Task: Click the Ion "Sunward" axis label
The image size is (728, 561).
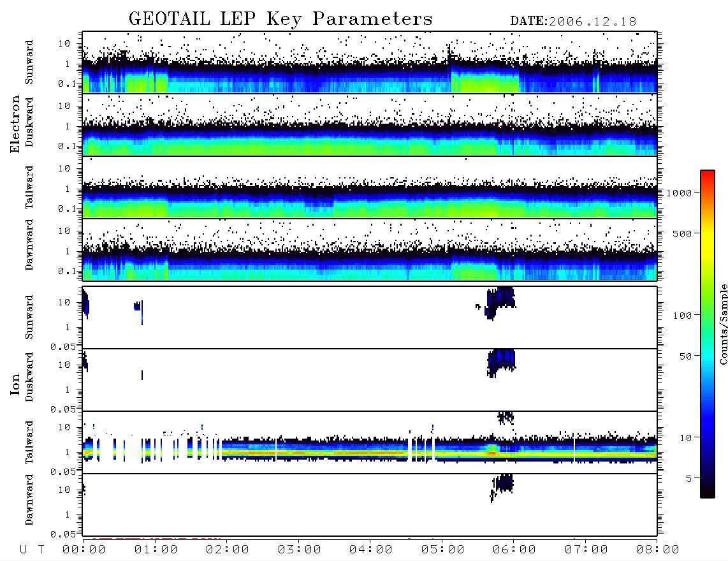Action: coord(29,317)
